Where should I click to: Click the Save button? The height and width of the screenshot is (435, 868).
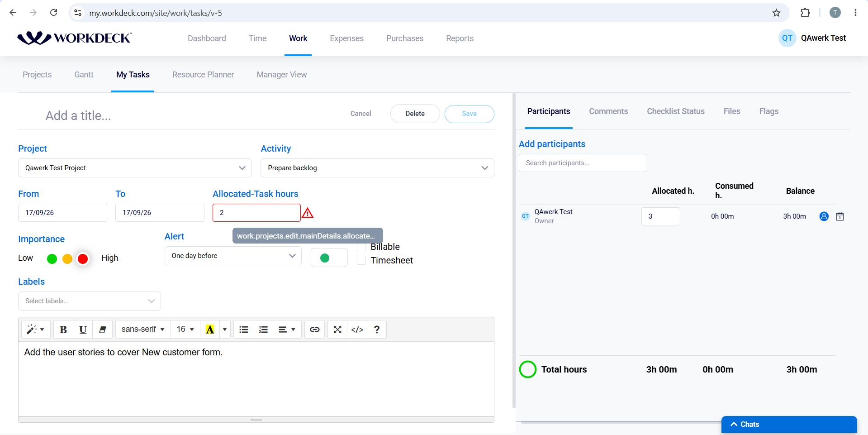pyautogui.click(x=469, y=114)
